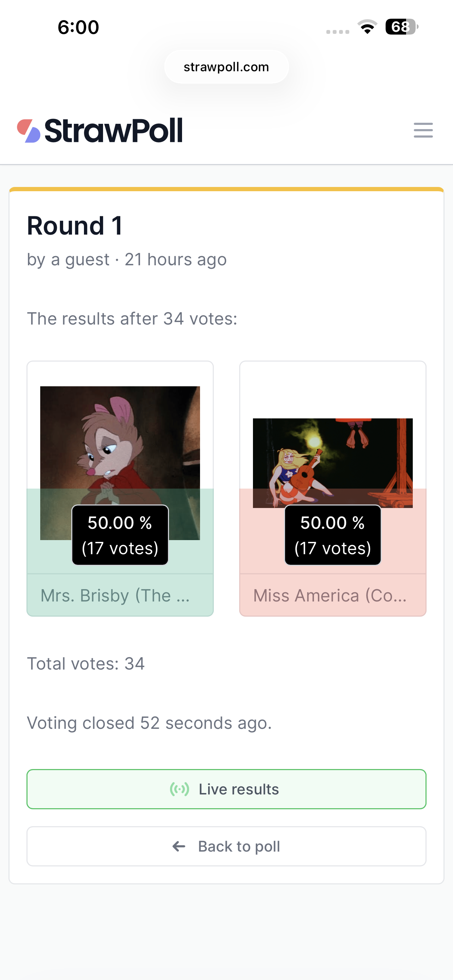The image size is (453, 980).
Task: Click the Back to poll button
Action: [226, 846]
